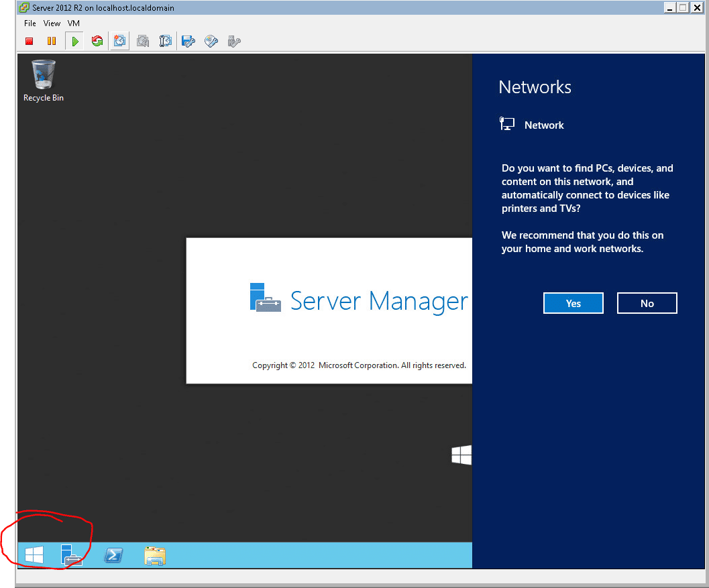Click the Server Manager splash title
The image size is (709, 588).
[379, 301]
